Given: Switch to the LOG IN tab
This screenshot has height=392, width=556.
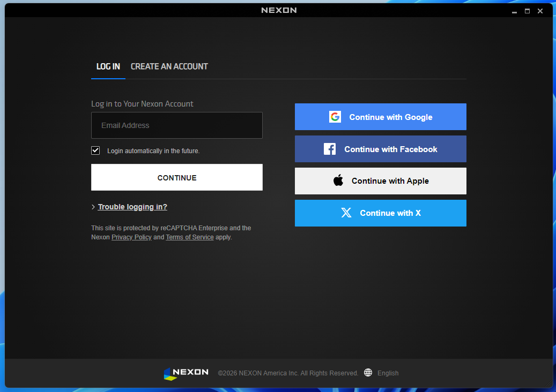Looking at the screenshot, I should point(108,66).
